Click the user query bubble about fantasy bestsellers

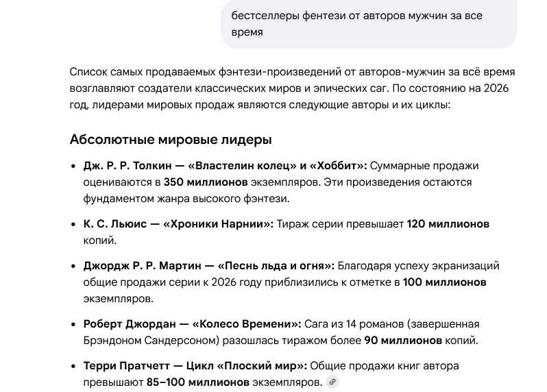pyautogui.click(x=368, y=24)
